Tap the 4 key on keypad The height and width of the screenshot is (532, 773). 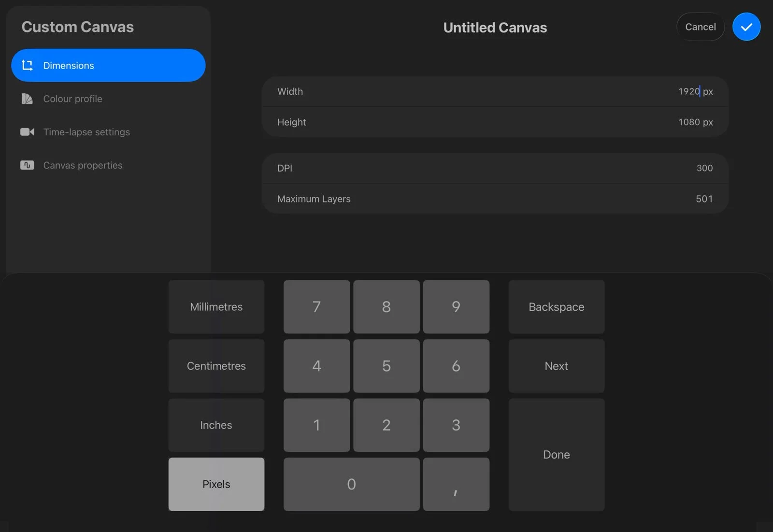[317, 366]
